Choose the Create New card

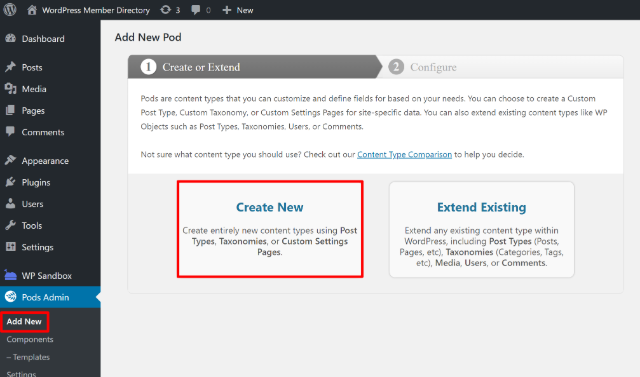pyautogui.click(x=270, y=229)
